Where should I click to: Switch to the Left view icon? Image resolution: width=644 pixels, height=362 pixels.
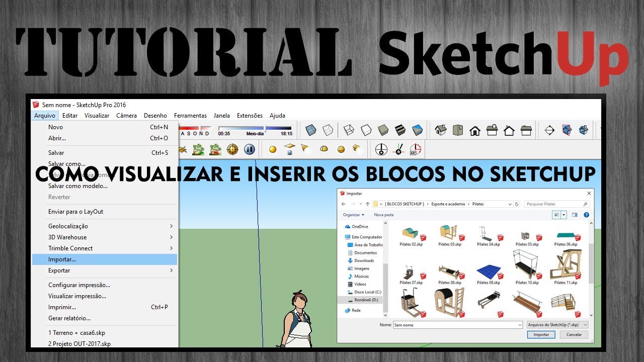pyautogui.click(x=526, y=130)
